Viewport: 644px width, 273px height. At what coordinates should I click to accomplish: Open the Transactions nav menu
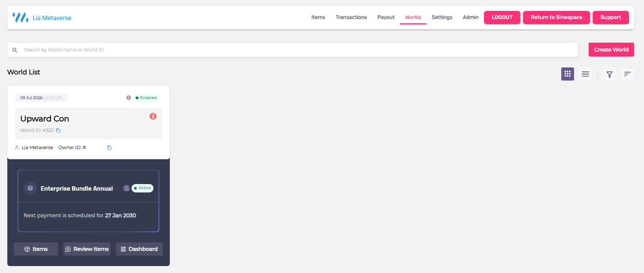click(x=351, y=17)
